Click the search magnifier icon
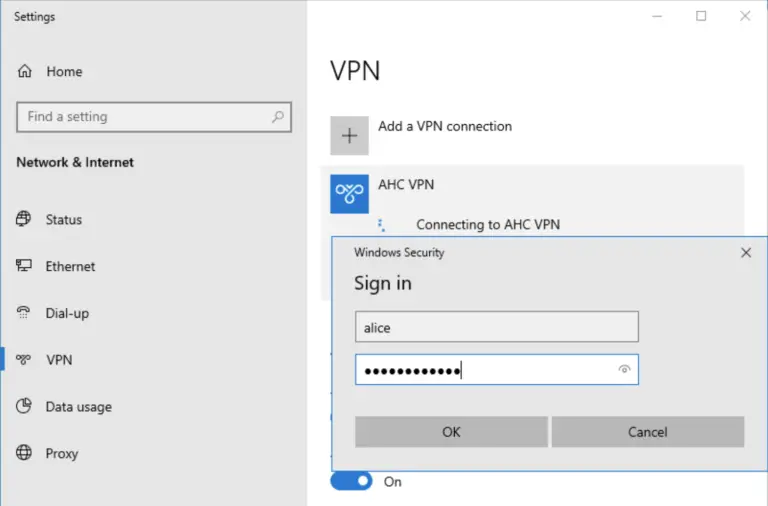 click(x=278, y=117)
